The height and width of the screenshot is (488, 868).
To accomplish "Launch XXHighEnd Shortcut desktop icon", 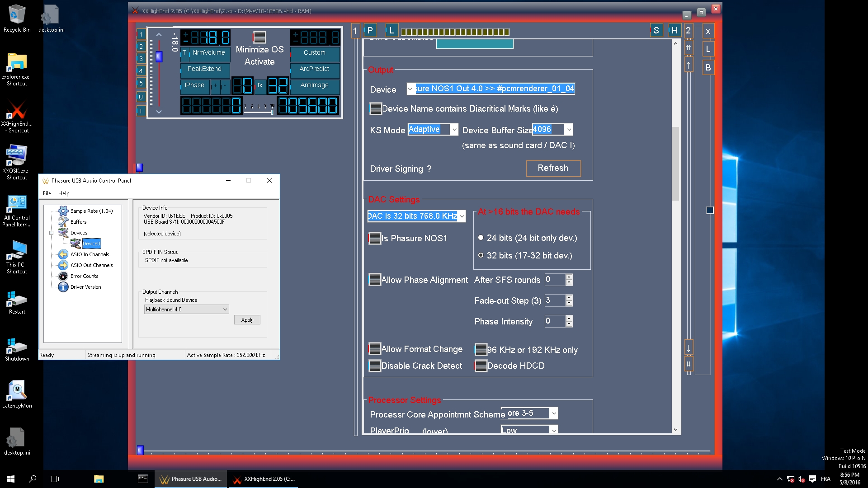I will point(17,117).
